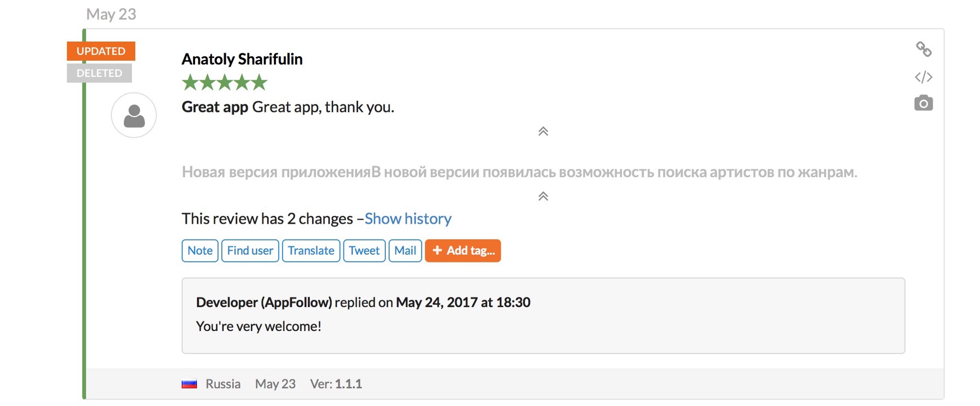Click the five-star rating
980x406 pixels.
224,83
